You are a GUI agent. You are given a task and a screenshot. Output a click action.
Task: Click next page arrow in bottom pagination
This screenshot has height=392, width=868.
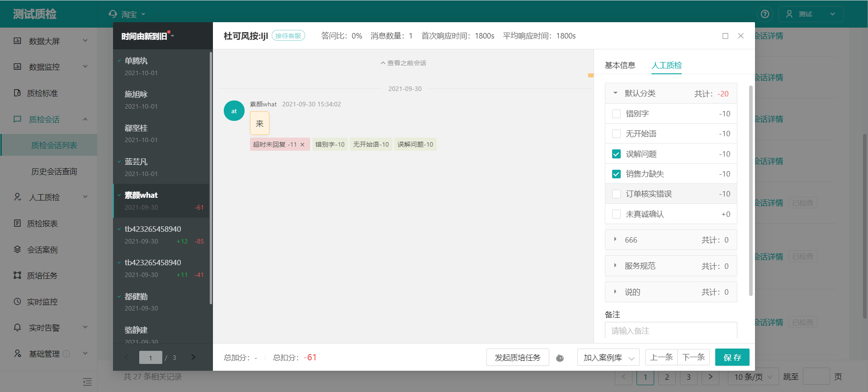(710, 377)
